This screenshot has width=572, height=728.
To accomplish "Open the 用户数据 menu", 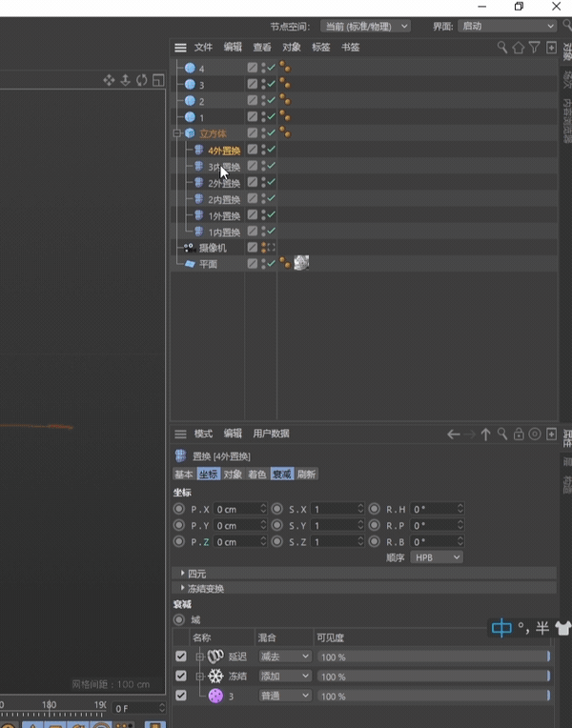I will [272, 434].
